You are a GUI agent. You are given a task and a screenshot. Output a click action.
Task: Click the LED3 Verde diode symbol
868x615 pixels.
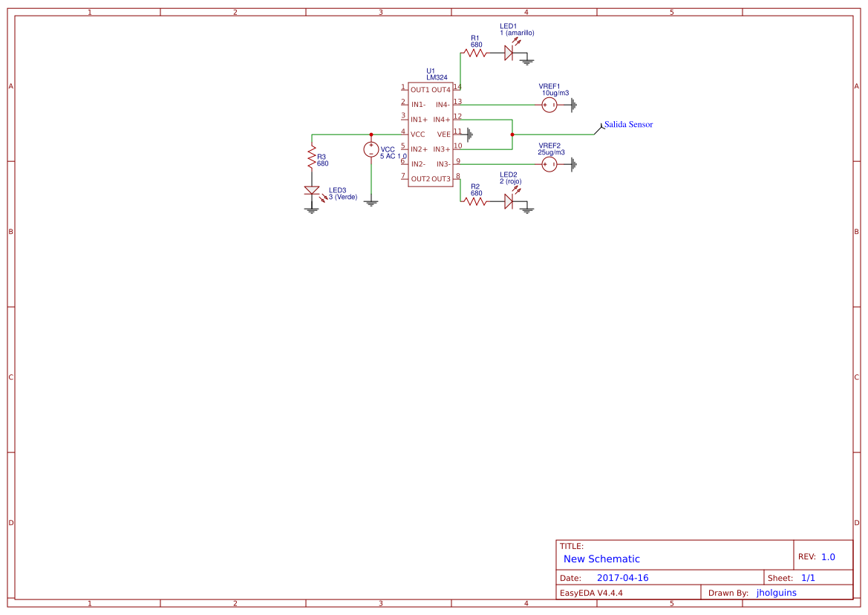tap(312, 191)
